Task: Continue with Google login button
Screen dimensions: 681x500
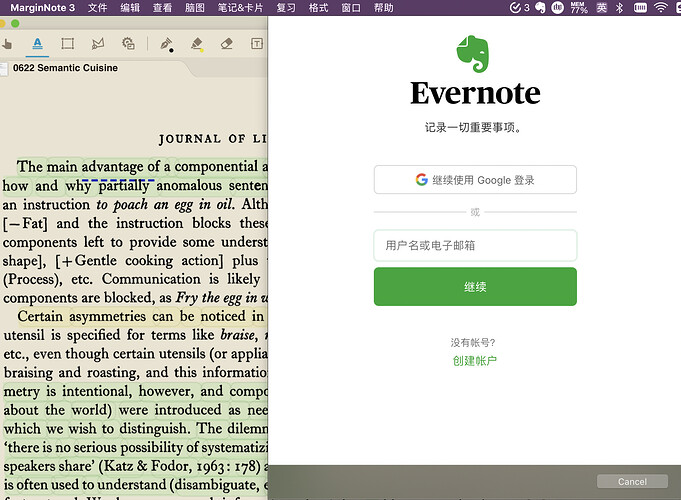Action: click(475, 179)
